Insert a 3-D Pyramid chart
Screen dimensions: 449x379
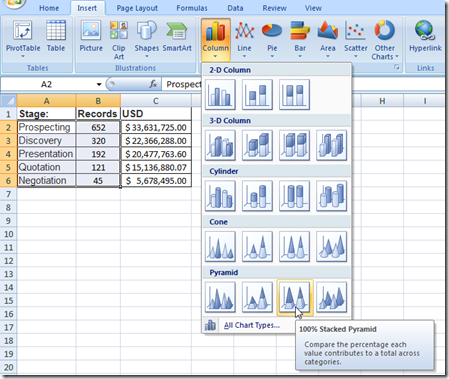[331, 297]
